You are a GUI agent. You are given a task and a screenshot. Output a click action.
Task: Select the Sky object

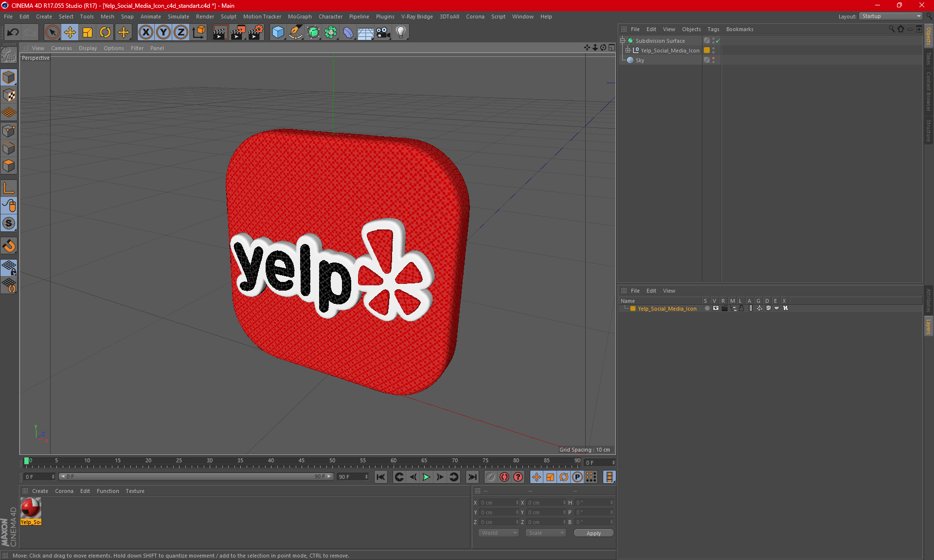pos(640,60)
